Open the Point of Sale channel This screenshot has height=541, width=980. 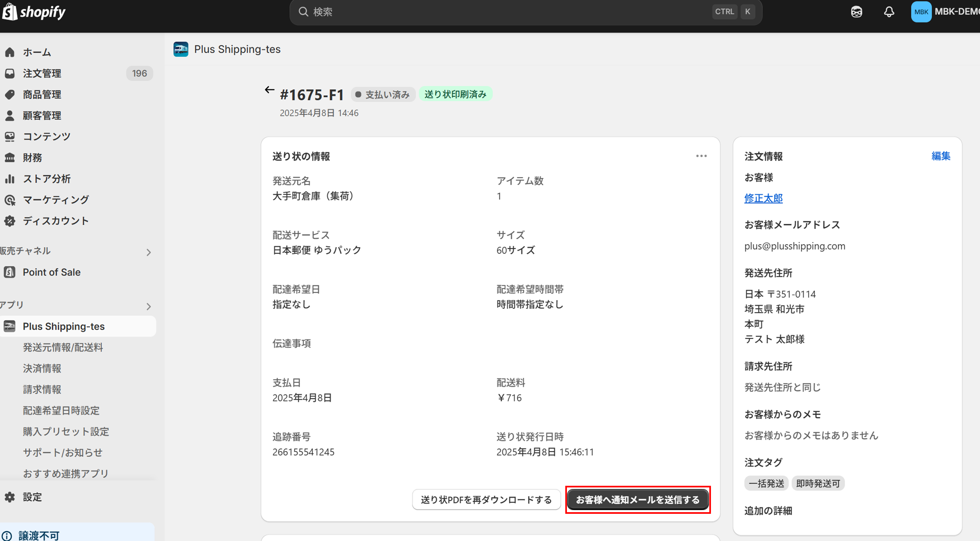[51, 272]
